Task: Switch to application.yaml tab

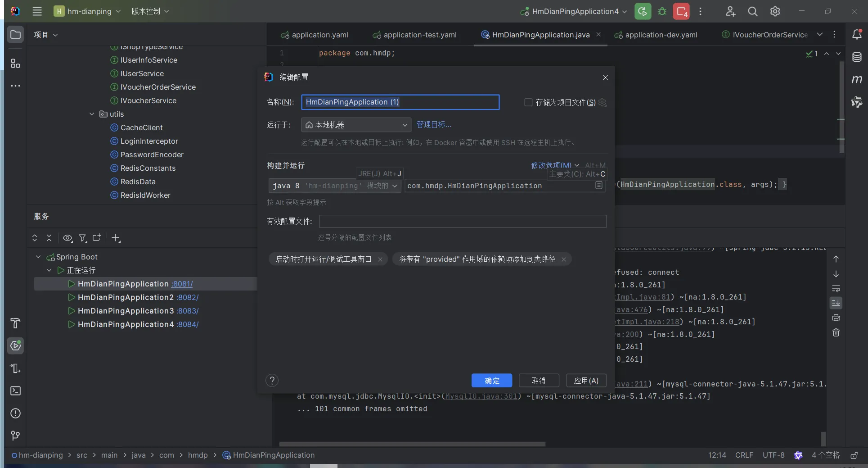Action: pyautogui.click(x=315, y=35)
